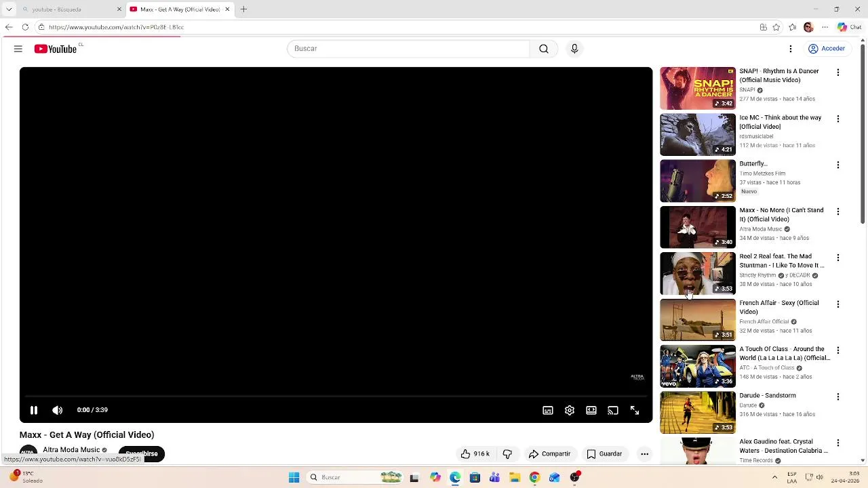Viewport: 868px width, 488px height.
Task: Open French Affair Sexy video title
Action: point(779,307)
